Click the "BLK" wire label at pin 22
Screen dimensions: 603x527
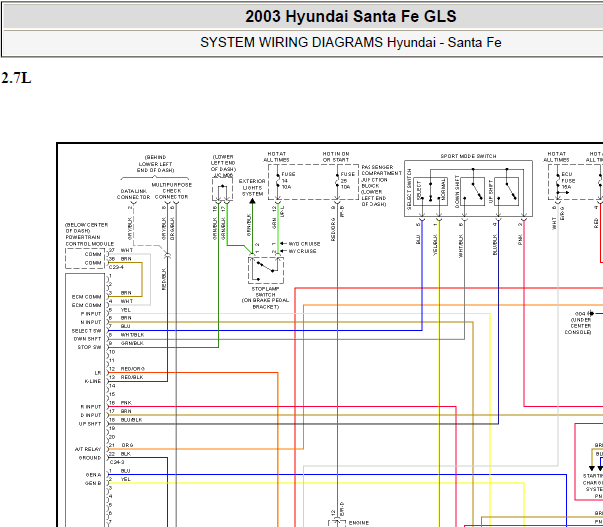[126, 454]
